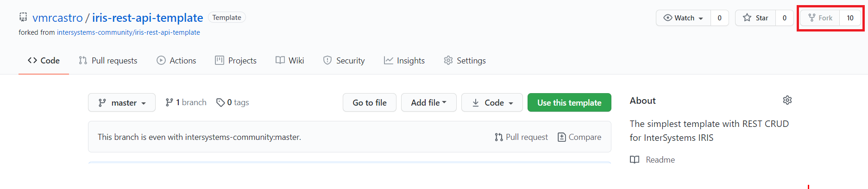The height and width of the screenshot is (189, 868).
Task: Click the Pull request icon in branch bar
Action: point(499,137)
